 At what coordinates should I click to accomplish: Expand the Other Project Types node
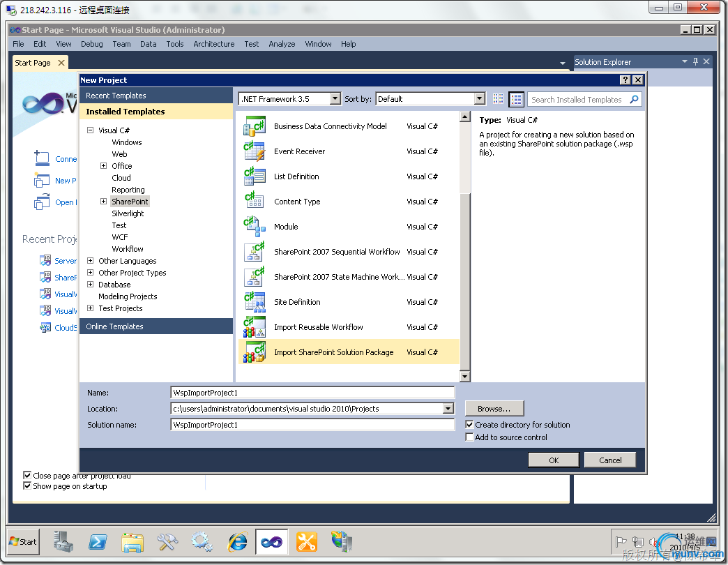click(x=91, y=273)
